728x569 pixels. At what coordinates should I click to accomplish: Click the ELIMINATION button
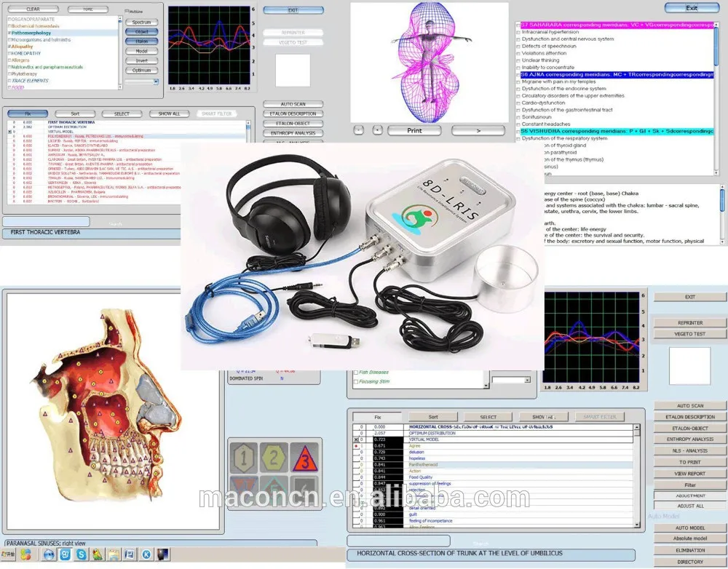pos(690,550)
